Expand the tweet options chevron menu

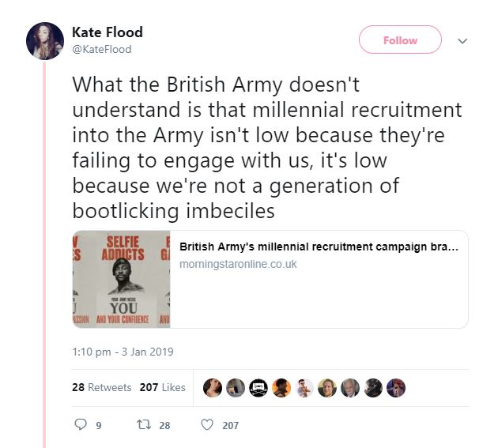coord(463,40)
